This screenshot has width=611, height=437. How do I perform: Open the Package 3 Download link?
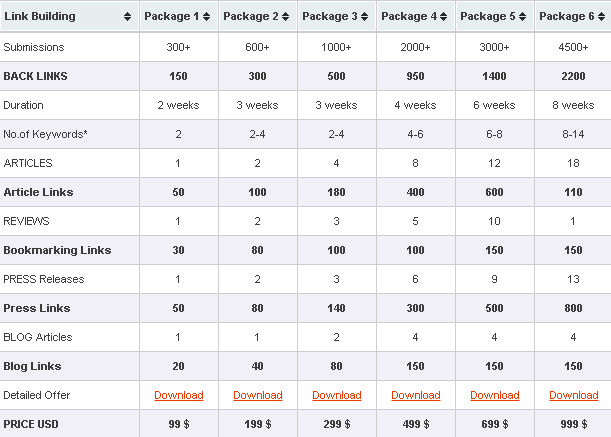(337, 395)
